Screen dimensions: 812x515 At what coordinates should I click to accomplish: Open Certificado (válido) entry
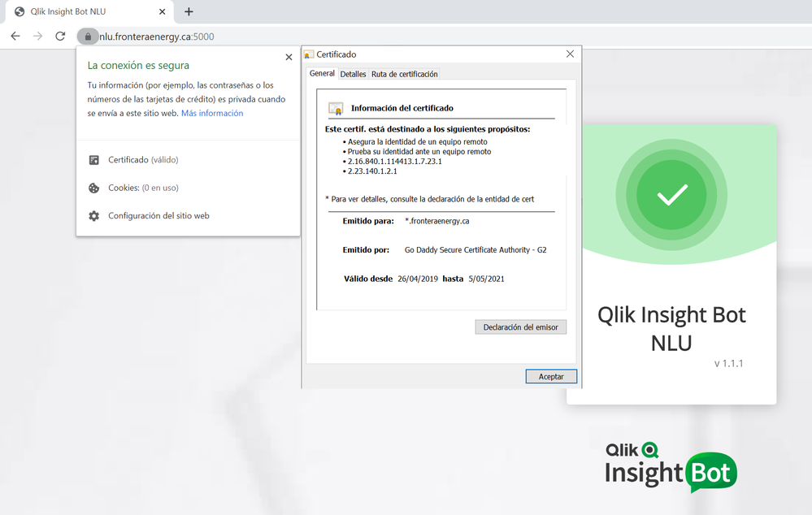[x=143, y=160]
